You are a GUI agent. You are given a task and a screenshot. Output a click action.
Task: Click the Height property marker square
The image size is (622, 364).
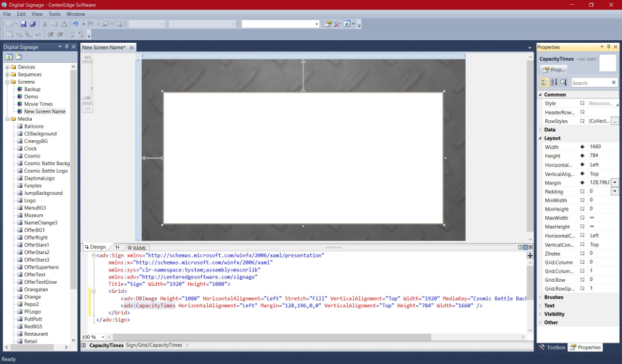(x=582, y=156)
